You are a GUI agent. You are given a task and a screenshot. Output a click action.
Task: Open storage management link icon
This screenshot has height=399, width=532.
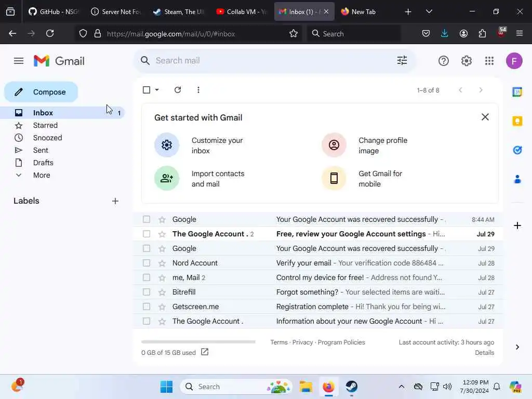pyautogui.click(x=205, y=352)
